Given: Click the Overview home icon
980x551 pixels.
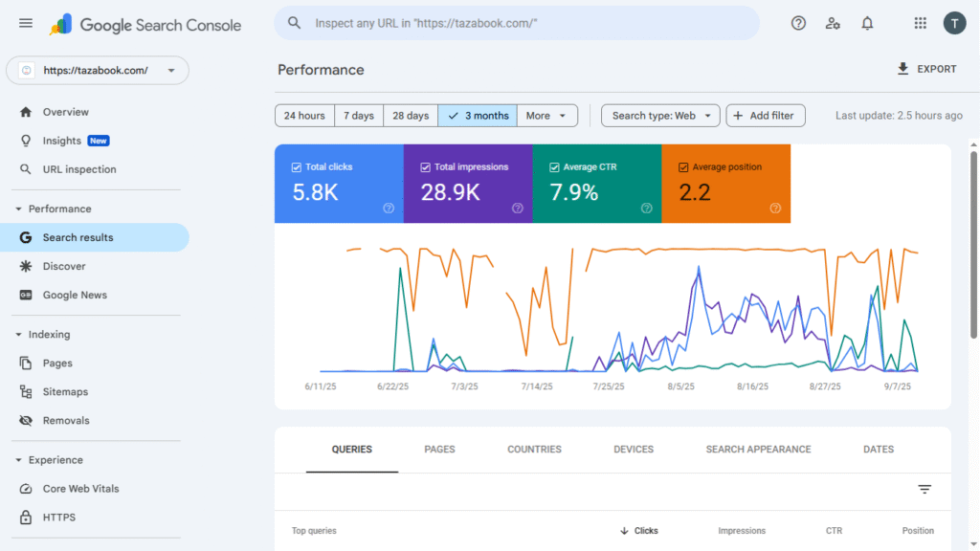Looking at the screenshot, I should (26, 112).
